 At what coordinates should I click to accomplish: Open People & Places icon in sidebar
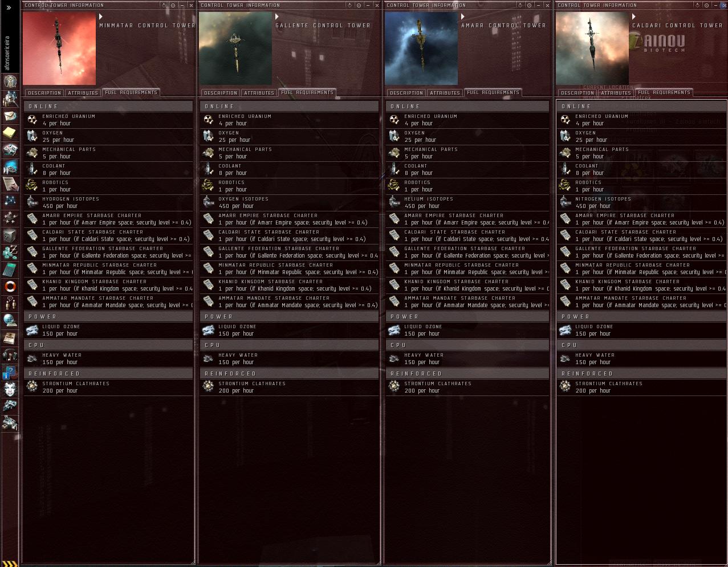tap(10, 99)
